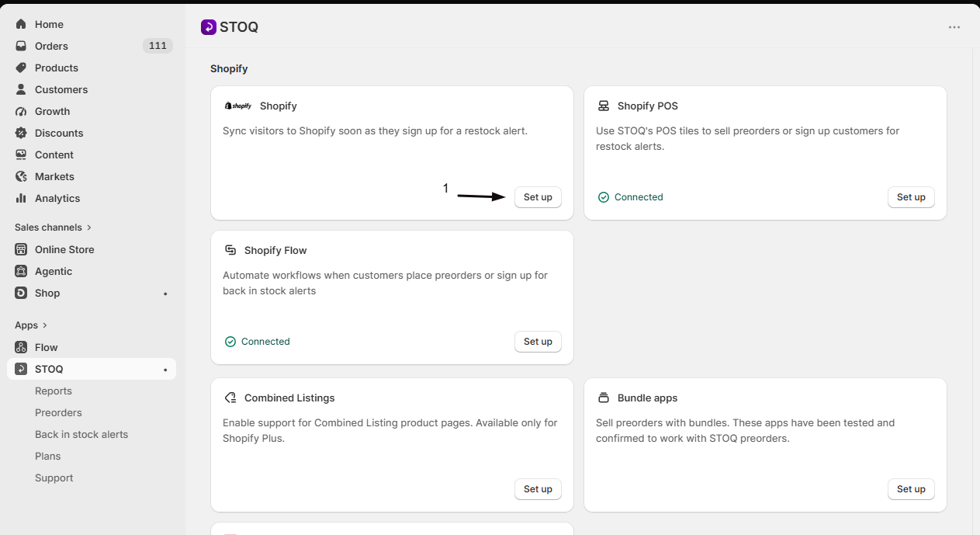Click Connected checkmark on Shopify POS card
The width and height of the screenshot is (980, 535).
[604, 197]
